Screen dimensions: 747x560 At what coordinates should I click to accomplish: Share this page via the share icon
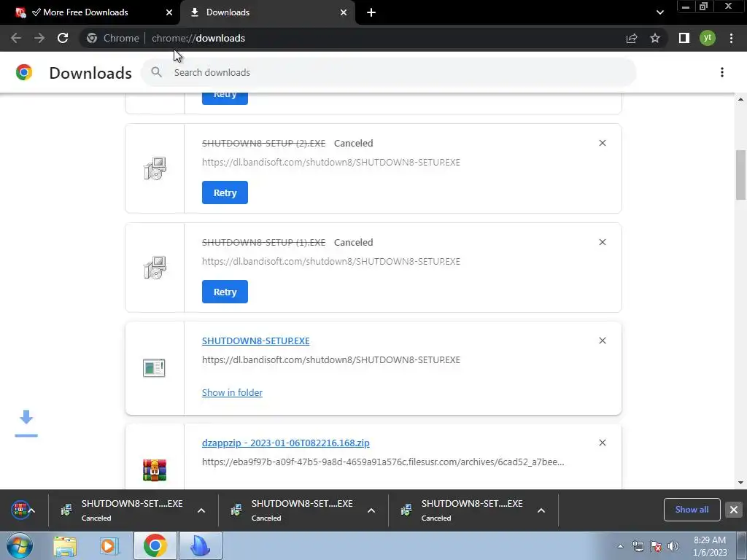click(x=632, y=38)
